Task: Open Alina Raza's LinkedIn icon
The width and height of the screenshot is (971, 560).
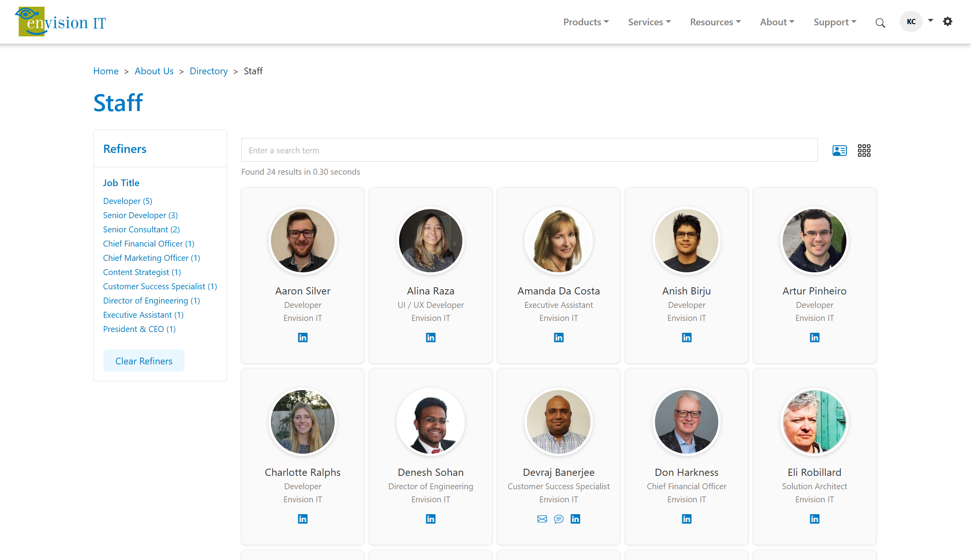Action: coord(431,338)
